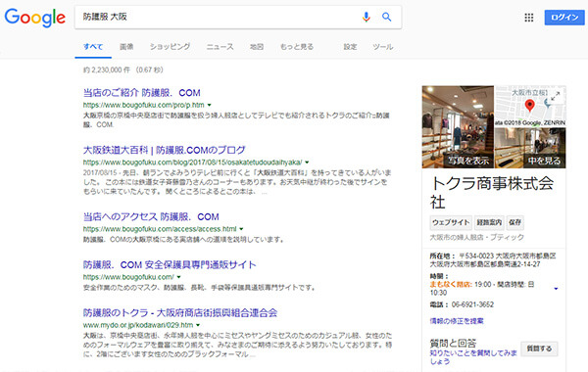Click the 所在地 address text
The image size is (588, 372).
click(493, 260)
